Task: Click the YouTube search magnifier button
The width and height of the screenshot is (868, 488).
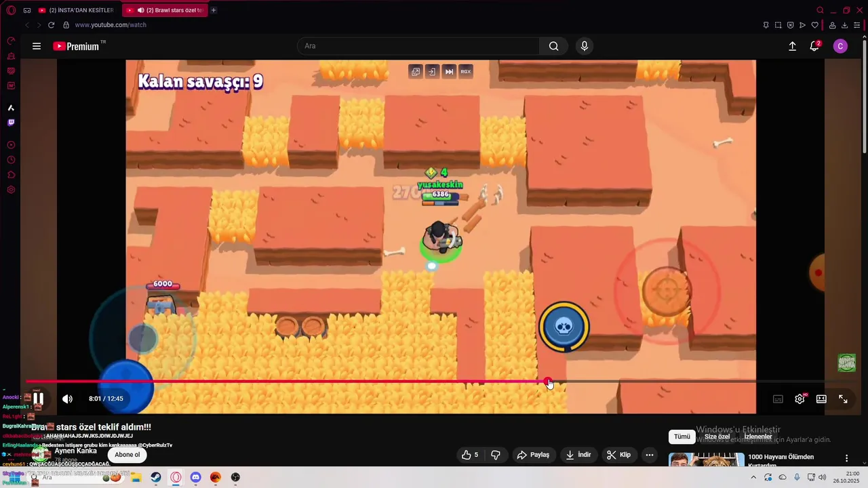Action: tap(554, 46)
